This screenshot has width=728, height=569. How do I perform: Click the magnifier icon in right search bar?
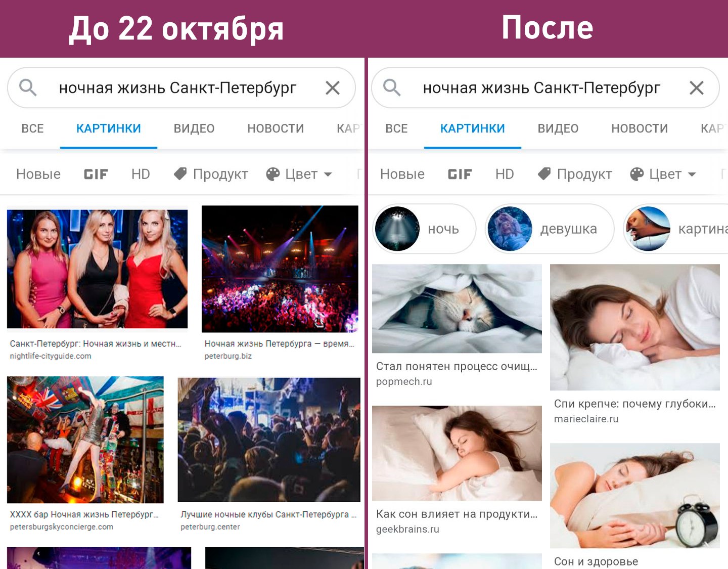[x=392, y=87]
